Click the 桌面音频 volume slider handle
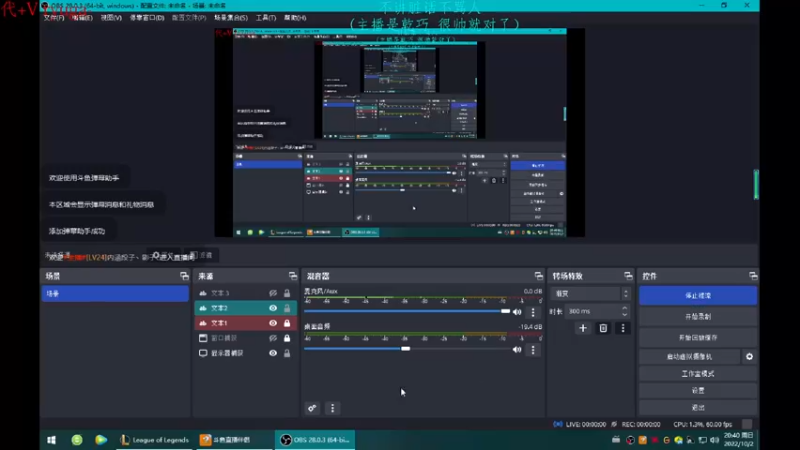The width and height of the screenshot is (800, 450). (406, 349)
